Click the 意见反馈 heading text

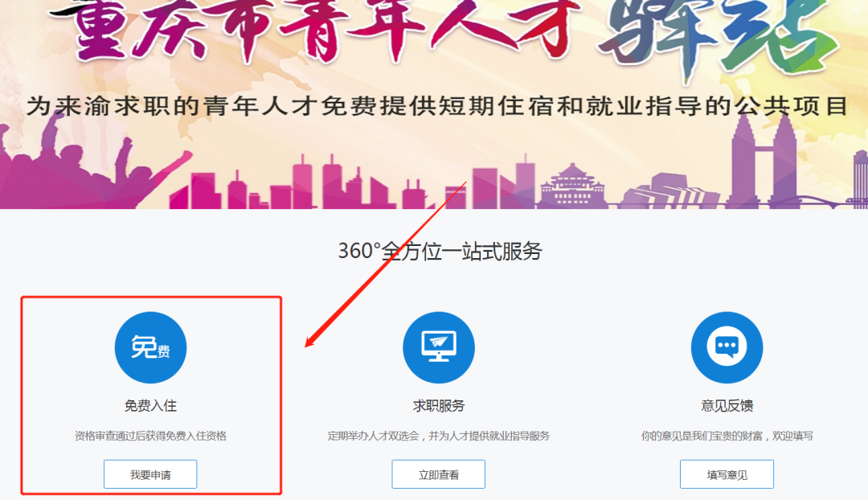pos(727,406)
